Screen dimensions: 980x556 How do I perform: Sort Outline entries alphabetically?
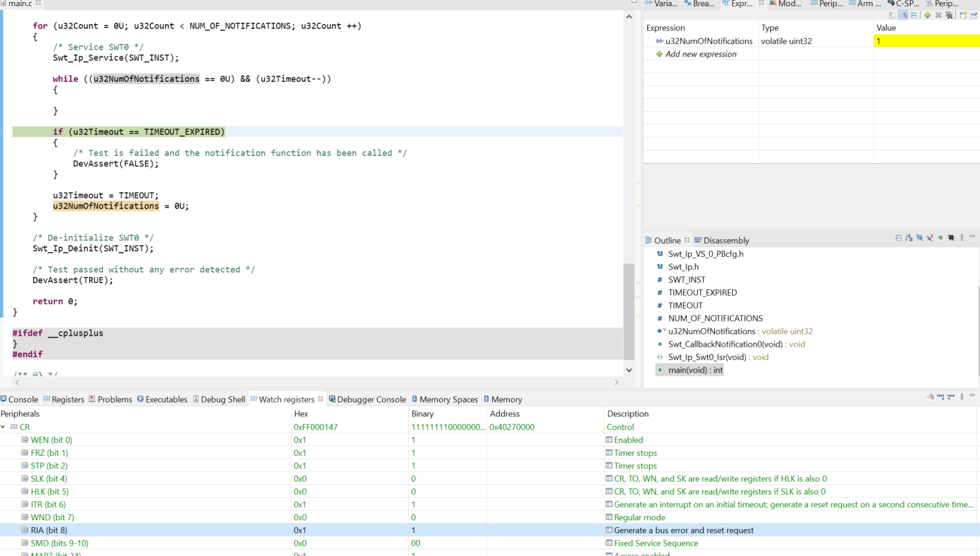[909, 238]
